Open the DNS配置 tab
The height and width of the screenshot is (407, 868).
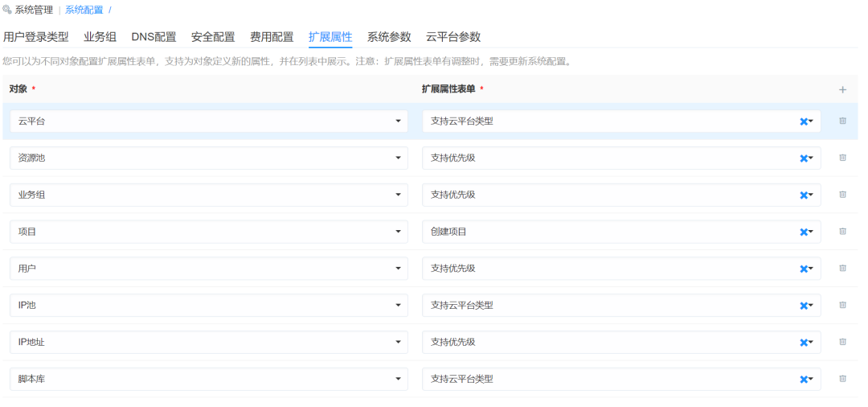pyautogui.click(x=154, y=37)
